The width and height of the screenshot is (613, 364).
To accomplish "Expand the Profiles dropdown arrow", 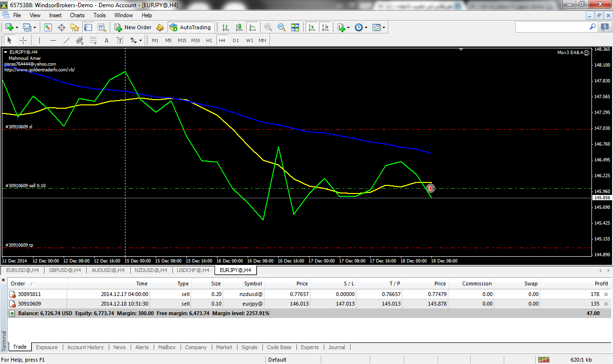I will [x=34, y=27].
